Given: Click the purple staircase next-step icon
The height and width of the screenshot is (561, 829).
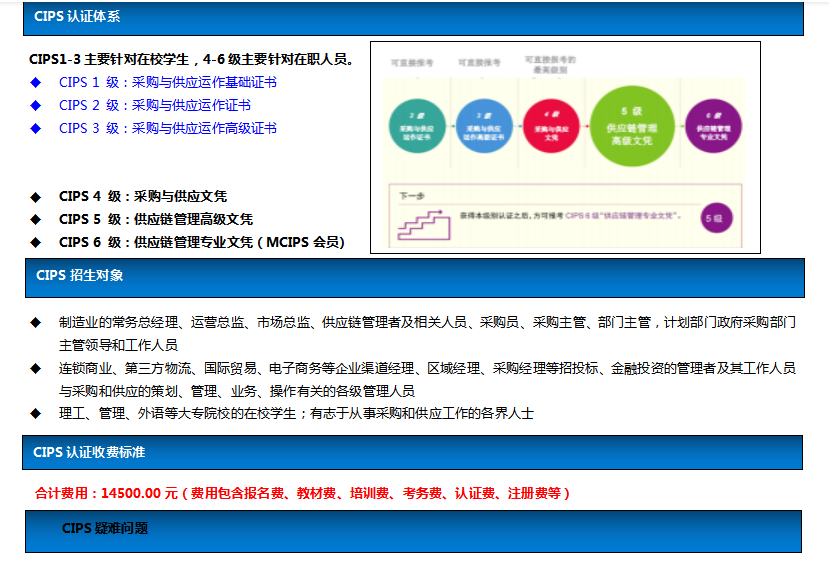Looking at the screenshot, I should [423, 225].
